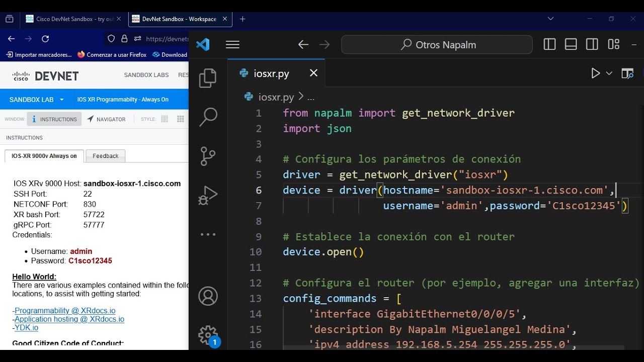Toggle the INSTRUCTIONS window button
The width and height of the screenshot is (644, 362).
[x=54, y=119]
